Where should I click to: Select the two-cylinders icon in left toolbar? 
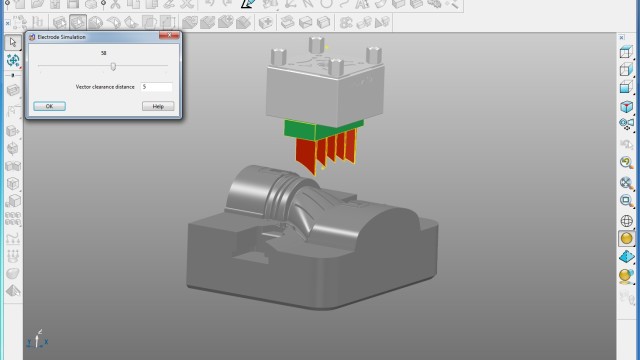13,166
